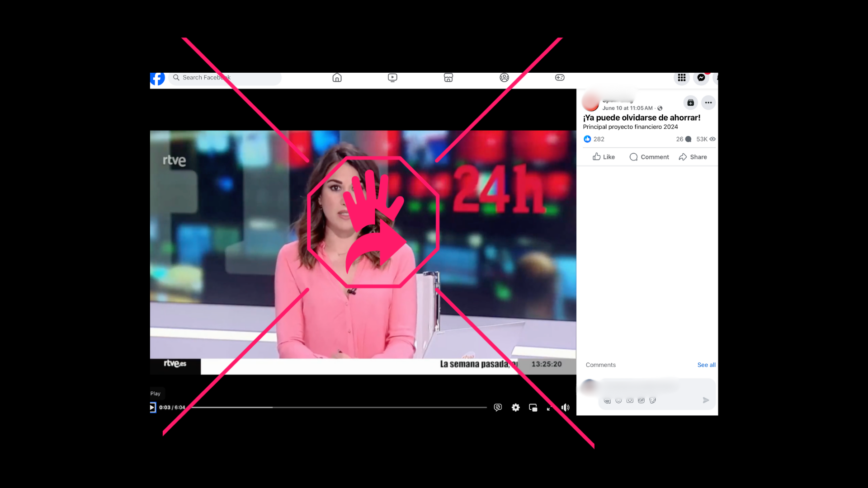Image resolution: width=868 pixels, height=488 pixels.
Task: Click the Like button
Action: tap(604, 157)
